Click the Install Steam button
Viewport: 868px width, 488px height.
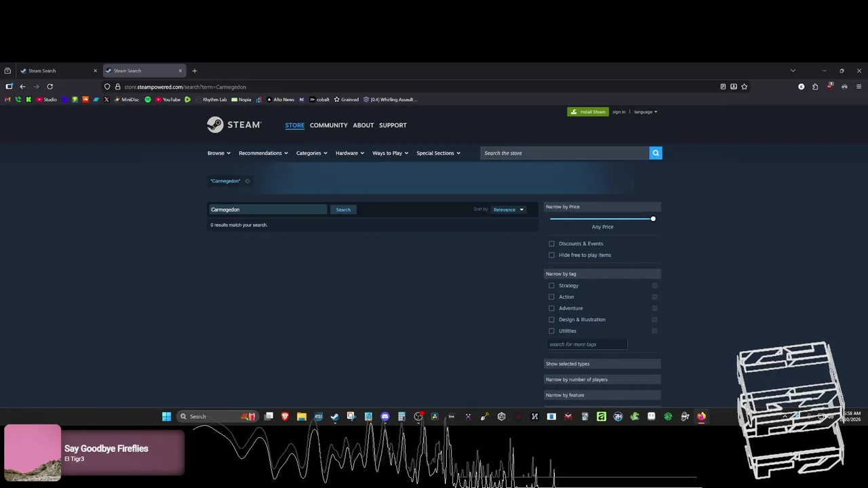point(588,112)
